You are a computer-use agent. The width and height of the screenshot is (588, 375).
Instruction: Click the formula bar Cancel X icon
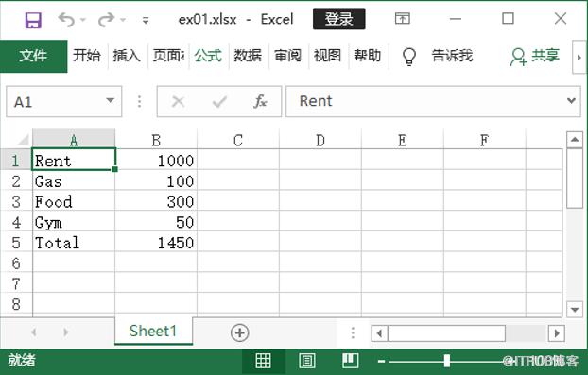(x=178, y=101)
